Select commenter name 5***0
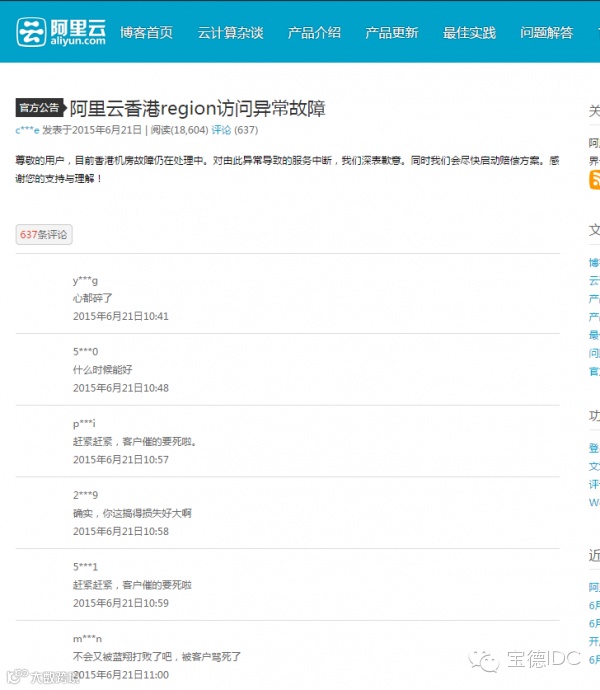The height and width of the screenshot is (690, 600). tap(85, 352)
